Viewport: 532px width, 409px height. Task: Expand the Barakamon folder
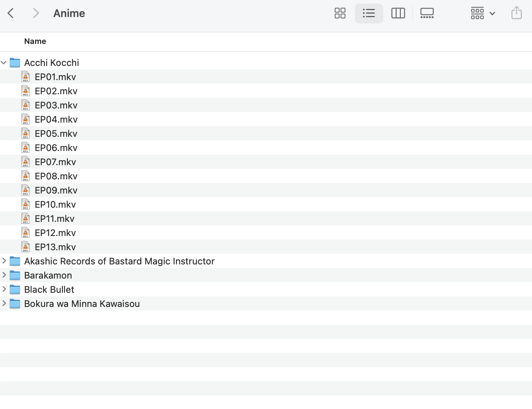point(4,275)
